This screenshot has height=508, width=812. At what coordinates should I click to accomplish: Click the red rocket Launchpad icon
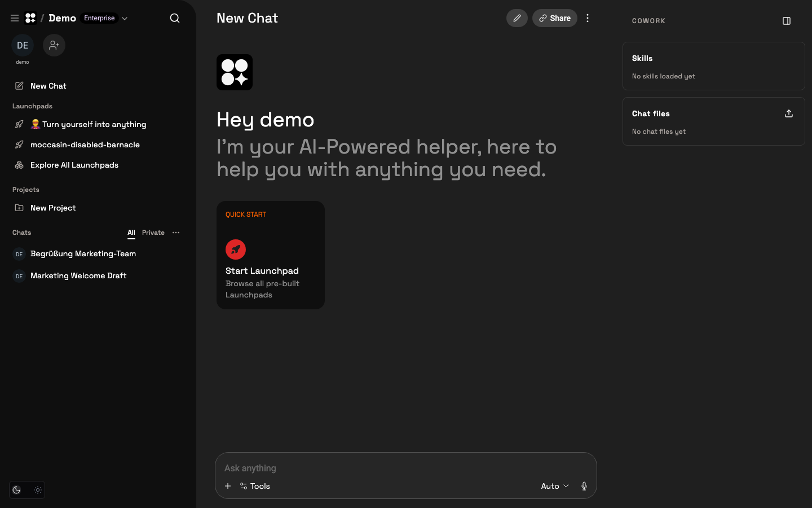pos(236,249)
